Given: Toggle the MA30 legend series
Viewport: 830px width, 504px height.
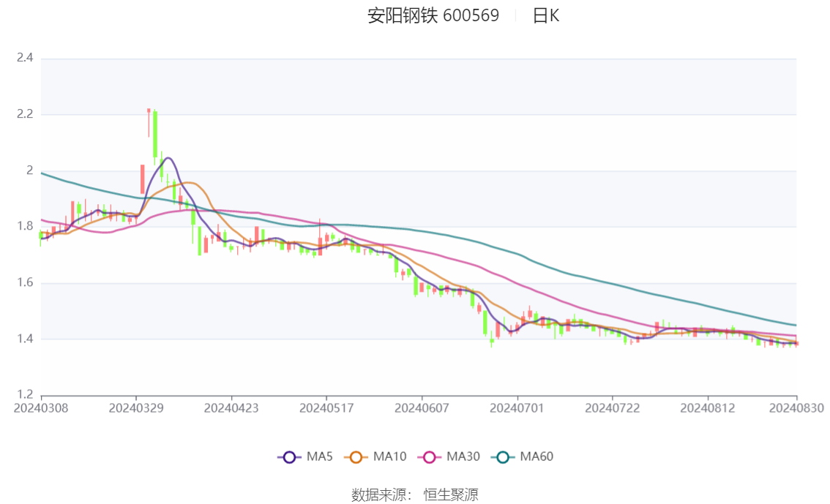Looking at the screenshot, I should click(x=449, y=456).
